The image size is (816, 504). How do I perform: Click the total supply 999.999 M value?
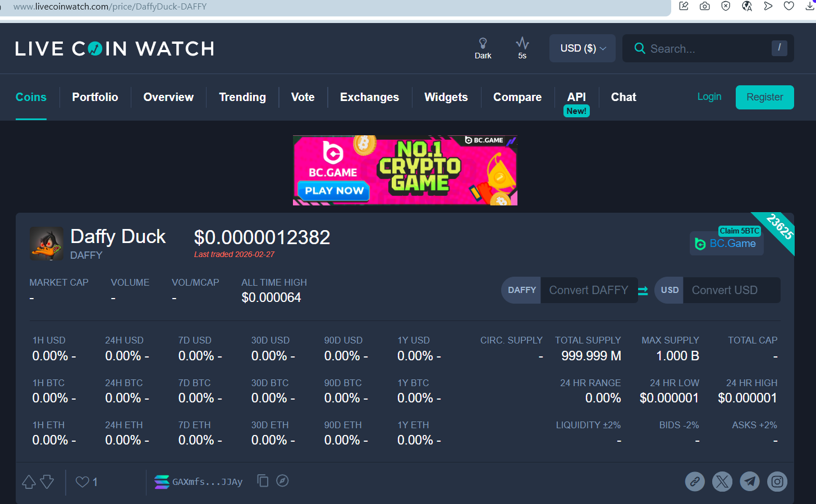[x=591, y=356]
